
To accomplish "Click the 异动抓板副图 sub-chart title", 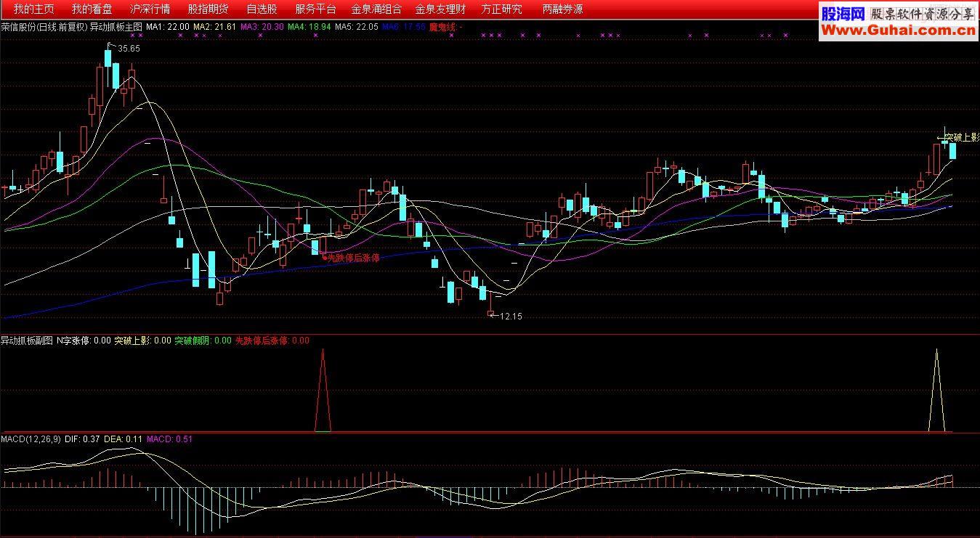I will 27,340.
